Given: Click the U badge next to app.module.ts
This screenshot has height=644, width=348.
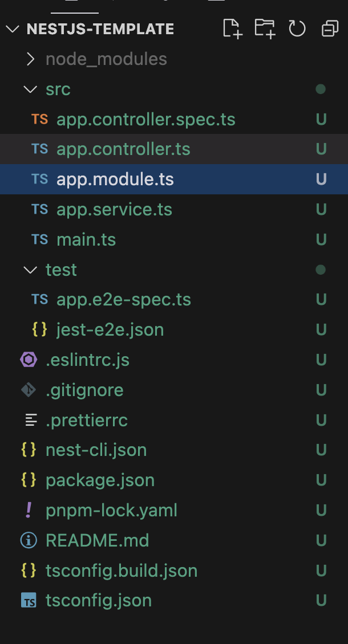Looking at the screenshot, I should point(321,179).
